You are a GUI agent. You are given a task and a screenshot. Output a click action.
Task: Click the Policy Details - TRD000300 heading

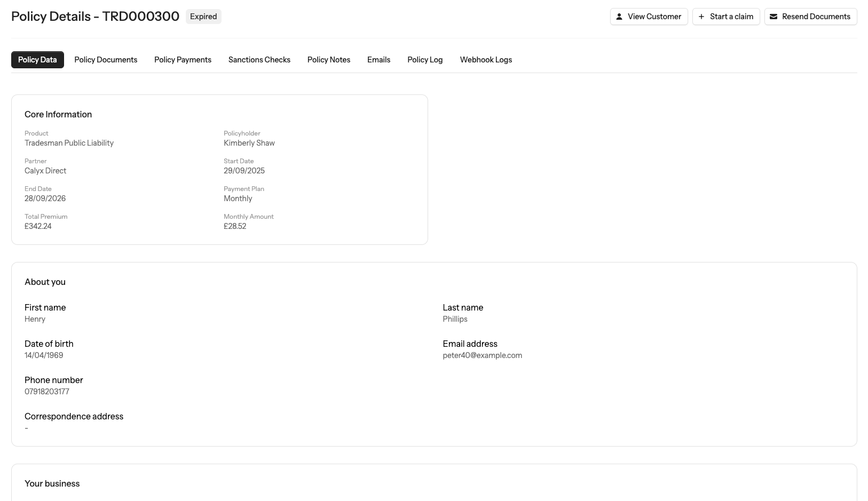(95, 17)
